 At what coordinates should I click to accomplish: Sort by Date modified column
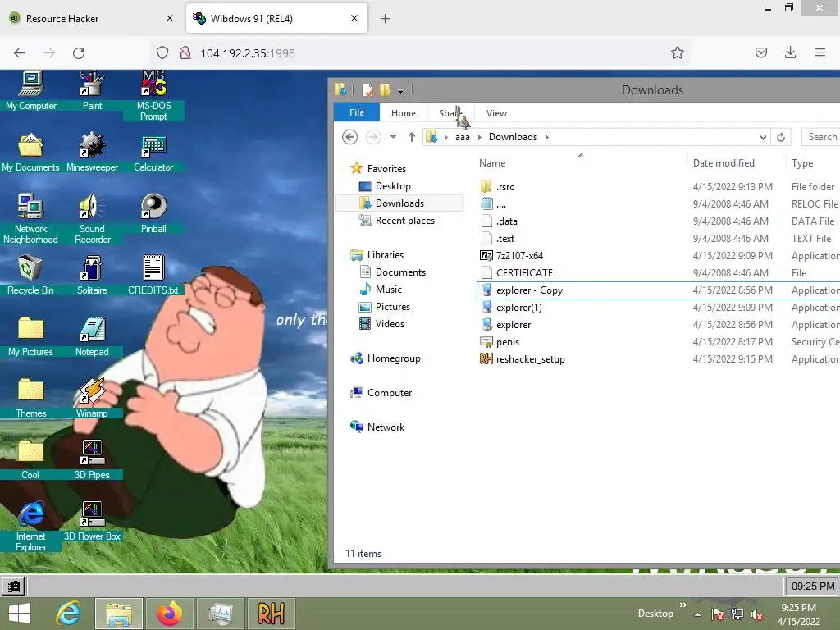pyautogui.click(x=724, y=163)
